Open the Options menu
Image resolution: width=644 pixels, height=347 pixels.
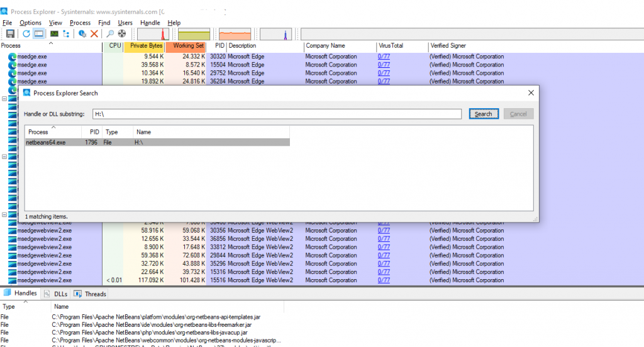30,23
